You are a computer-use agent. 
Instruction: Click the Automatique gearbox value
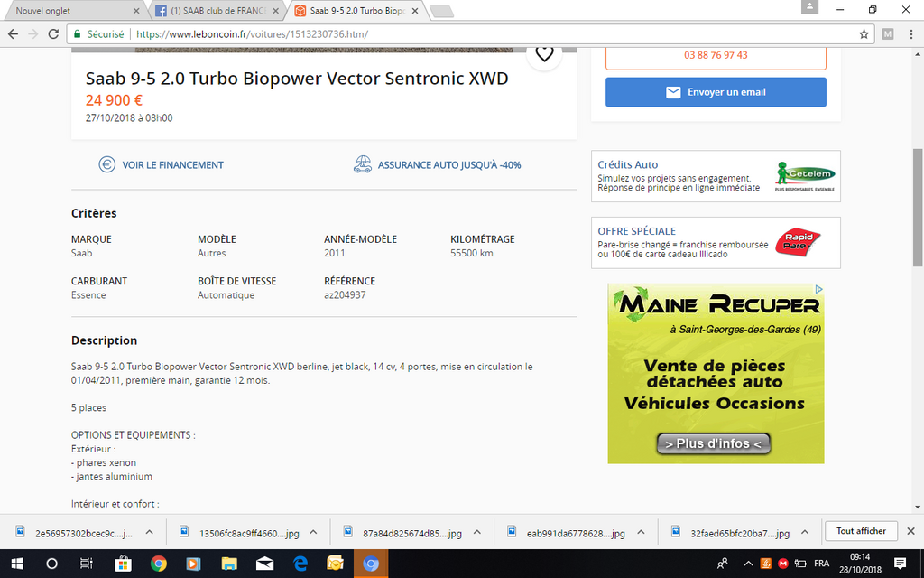[226, 295]
